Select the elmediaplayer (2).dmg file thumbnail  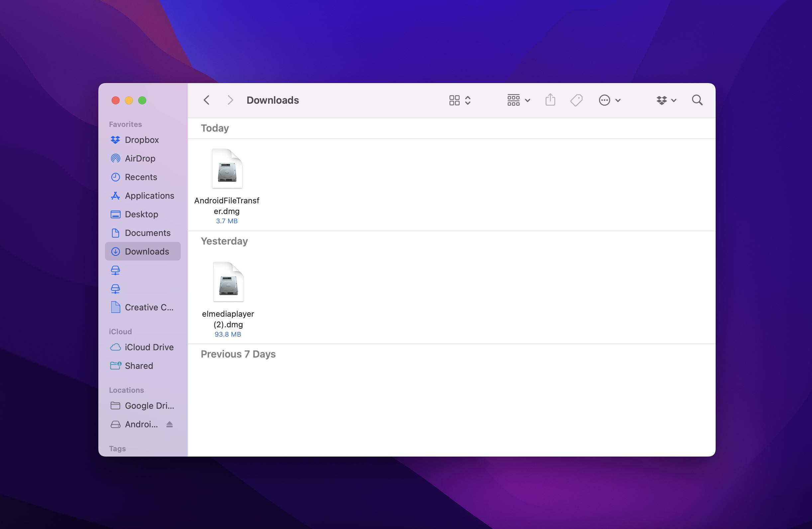click(x=228, y=282)
